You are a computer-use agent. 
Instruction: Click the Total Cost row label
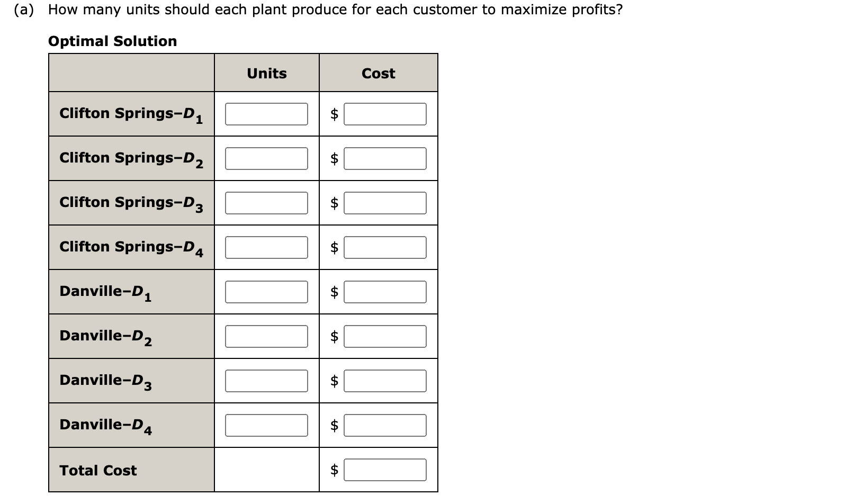pos(98,470)
